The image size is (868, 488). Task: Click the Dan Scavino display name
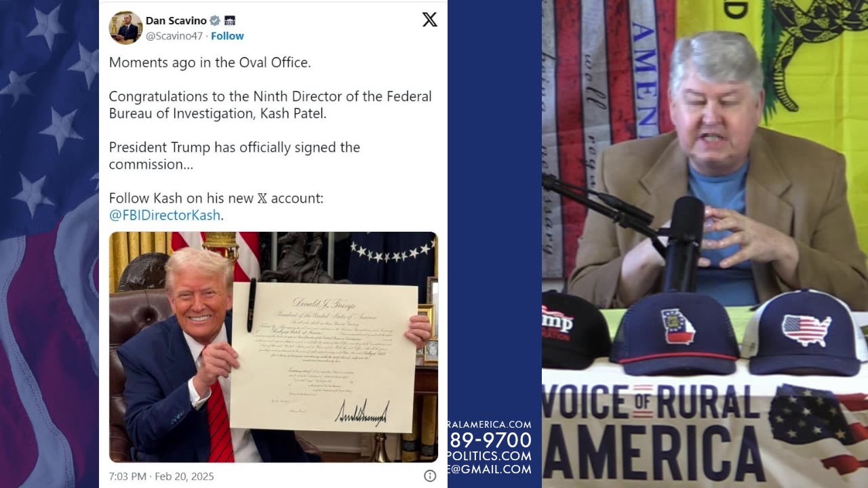point(176,21)
